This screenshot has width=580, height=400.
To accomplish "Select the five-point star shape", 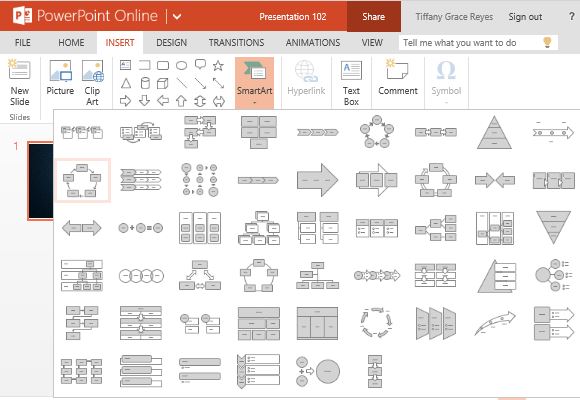I will click(x=218, y=65).
